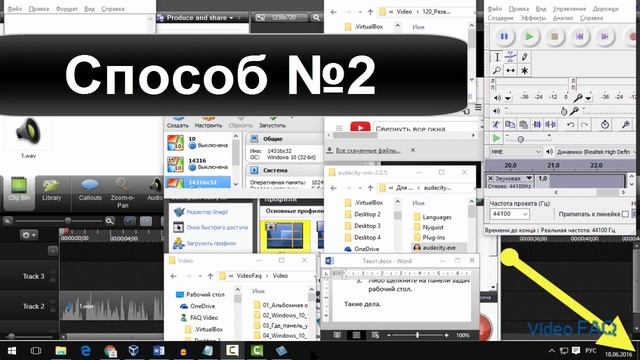Click Окно быстрого доступа link
The width and height of the screenshot is (640, 360).
(217, 227)
